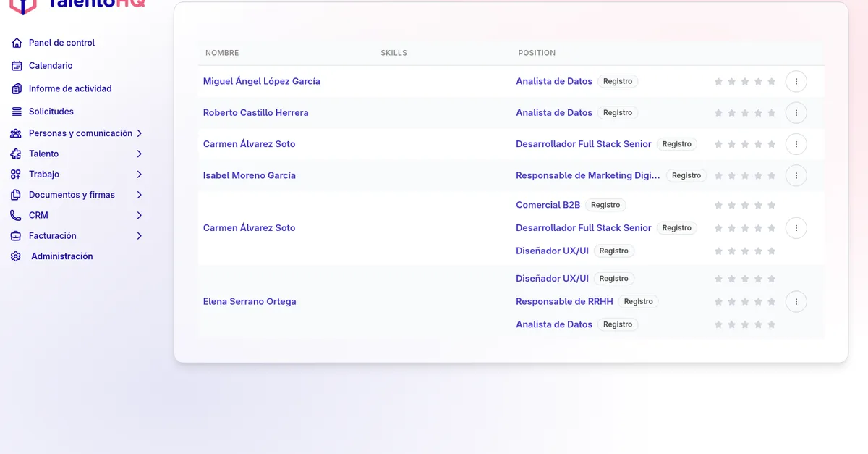Open options menu for Miguel Ángel López García
The height and width of the screenshot is (454, 868).
point(796,82)
